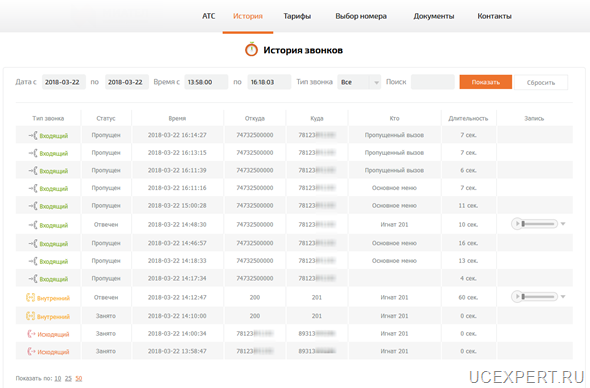The image size is (590, 388).
Task: Click recording slider for 14:48:30 call
Action: point(538,224)
